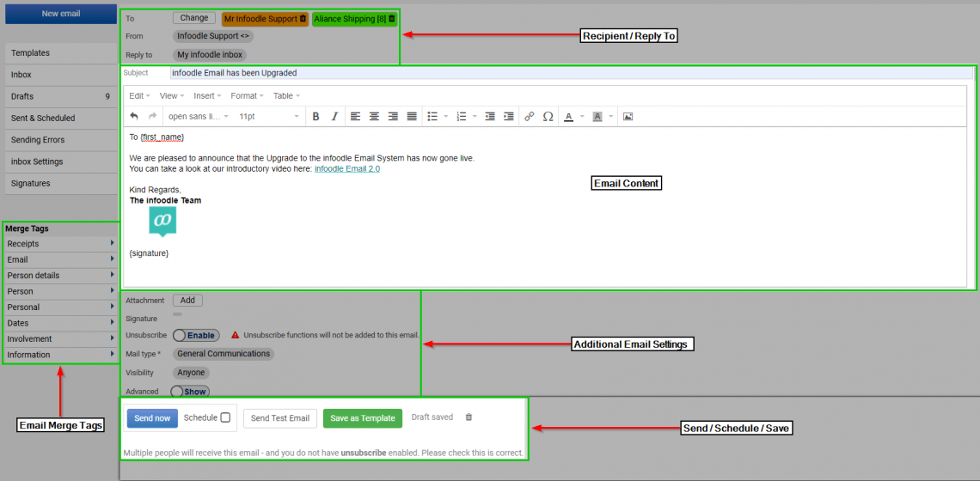Toggle the Advanced Show switch

190,392
